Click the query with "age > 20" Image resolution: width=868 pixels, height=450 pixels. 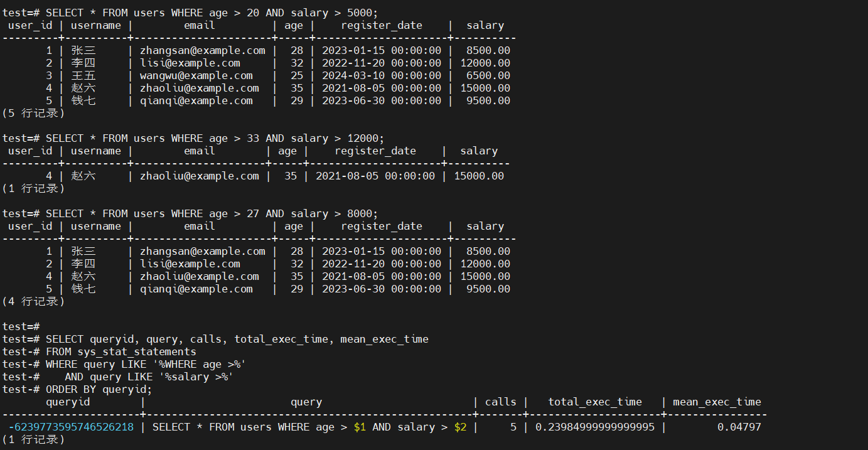pos(212,13)
